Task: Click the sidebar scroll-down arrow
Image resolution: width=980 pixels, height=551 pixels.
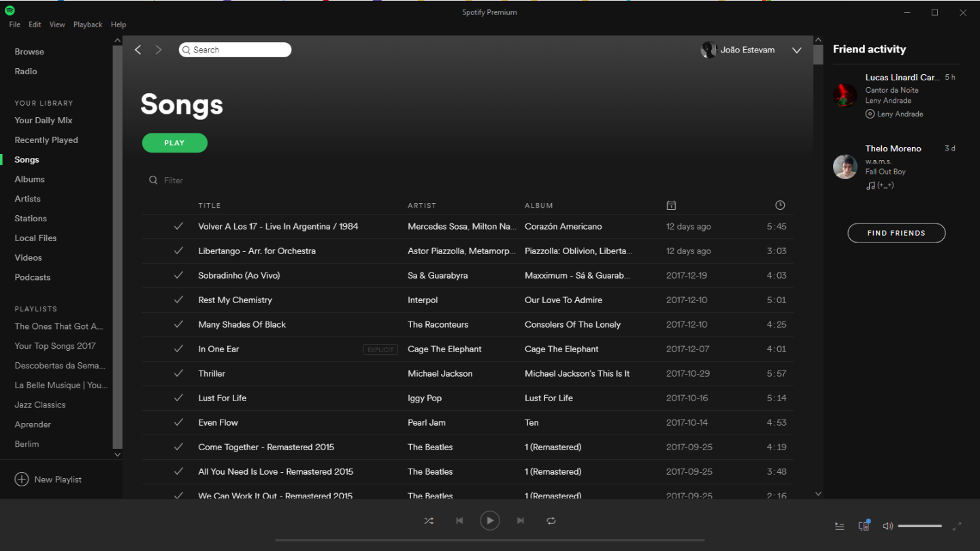Action: (x=117, y=454)
